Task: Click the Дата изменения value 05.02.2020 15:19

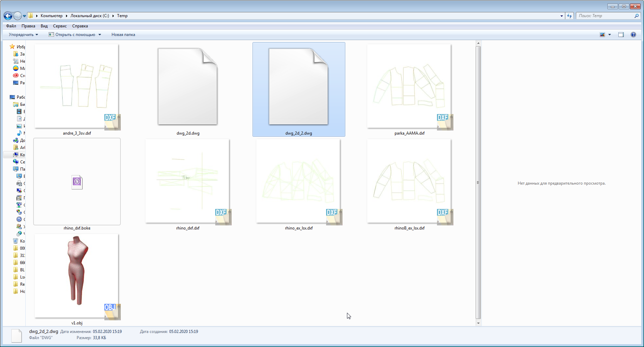Action: [107, 332]
